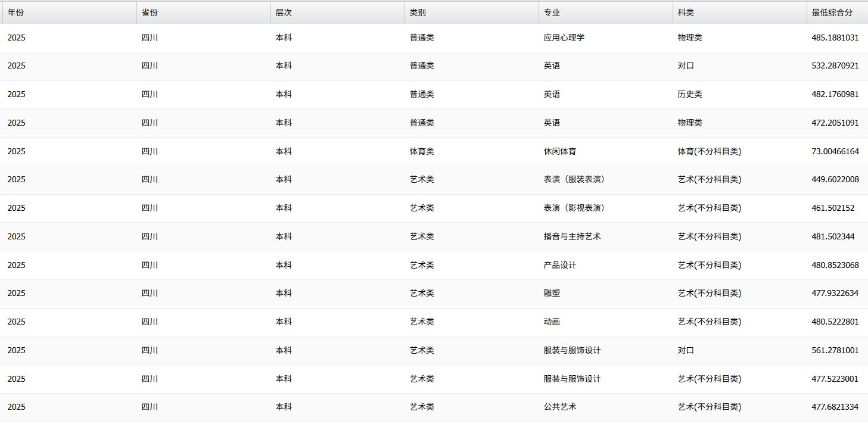The width and height of the screenshot is (868, 427).
Task: Click the score 485.1881031
Action: coord(835,38)
